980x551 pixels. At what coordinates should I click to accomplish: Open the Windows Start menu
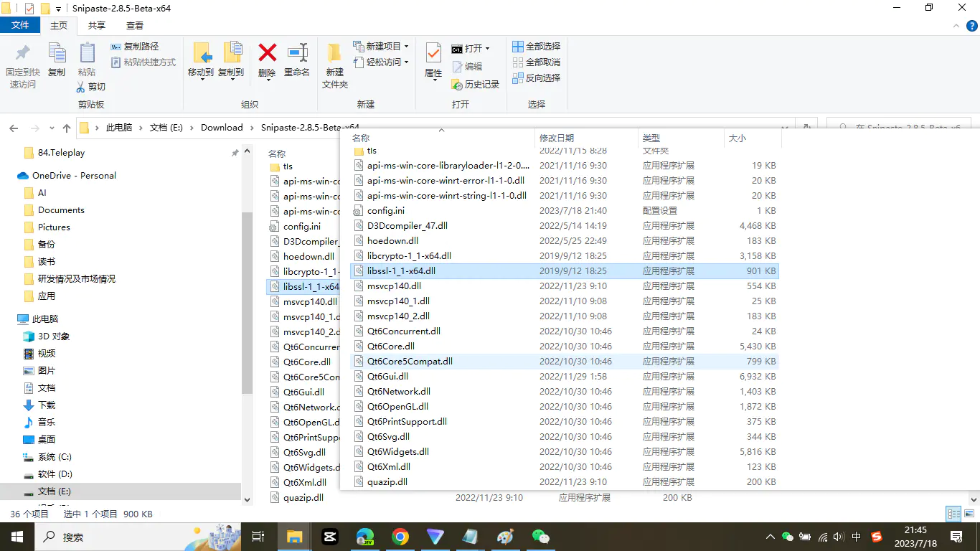click(17, 537)
